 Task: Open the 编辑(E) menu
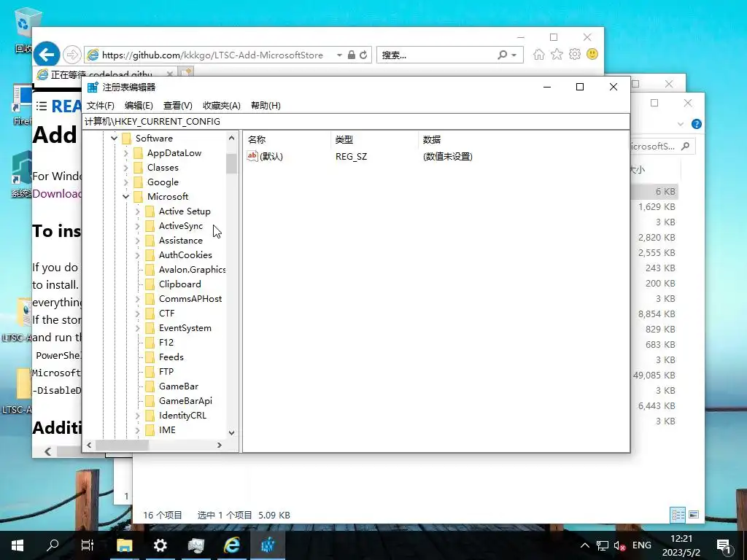pyautogui.click(x=139, y=105)
